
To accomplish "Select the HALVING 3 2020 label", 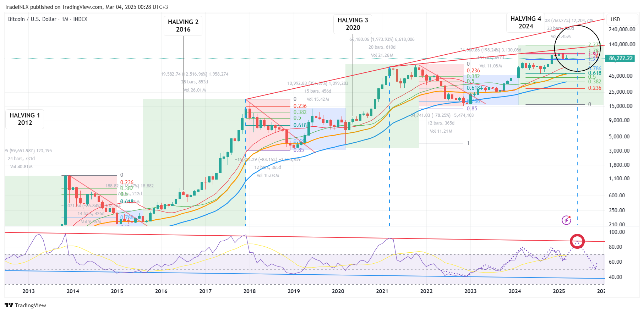I will 353,24.
